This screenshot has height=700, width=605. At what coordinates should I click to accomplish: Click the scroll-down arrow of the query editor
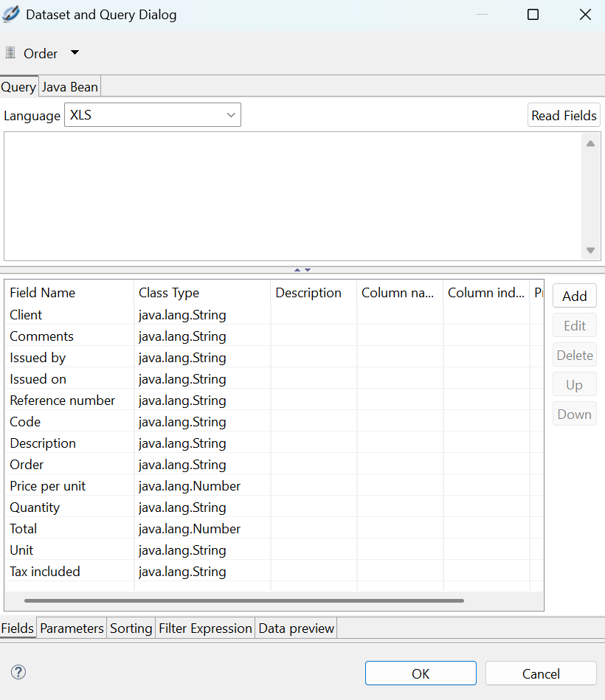click(x=590, y=251)
